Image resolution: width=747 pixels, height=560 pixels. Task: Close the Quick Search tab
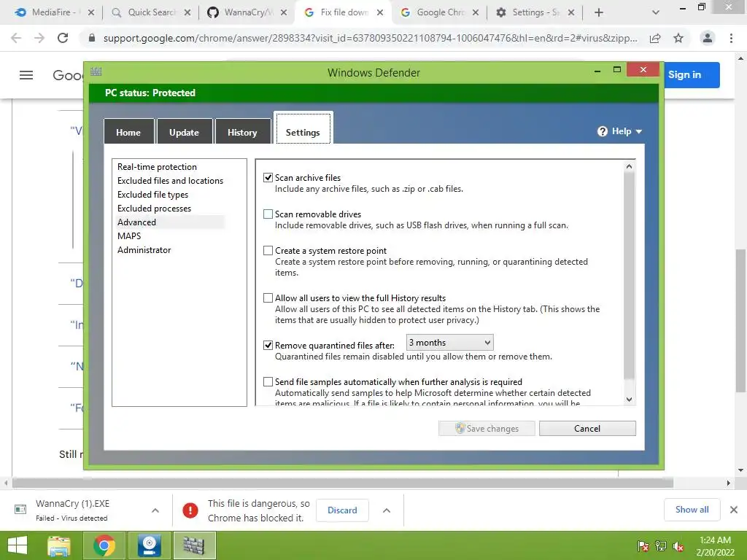click(x=187, y=13)
